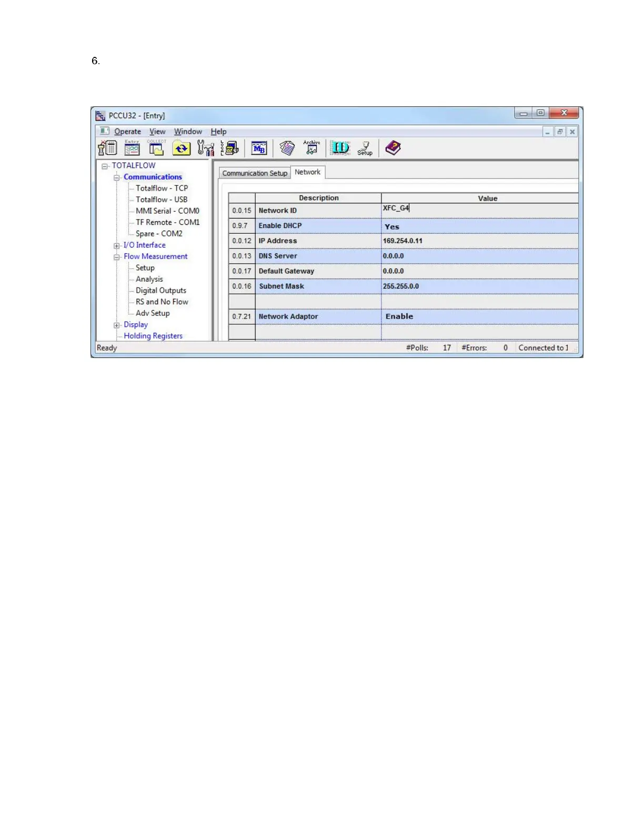Expand the Display tree branch

click(x=117, y=325)
